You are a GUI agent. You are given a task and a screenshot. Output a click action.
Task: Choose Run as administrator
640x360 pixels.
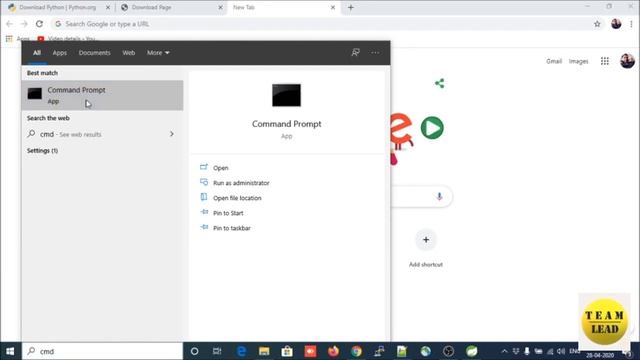tap(241, 183)
